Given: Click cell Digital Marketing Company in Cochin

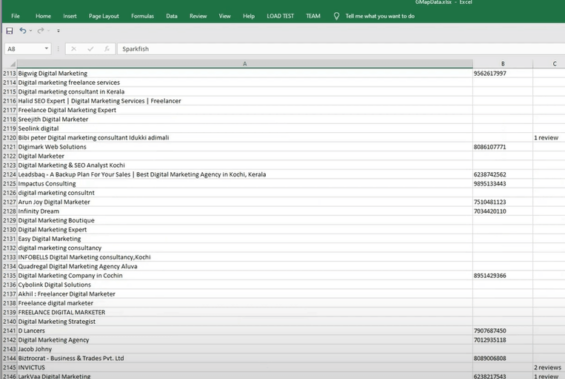Looking at the screenshot, I should pyautogui.click(x=245, y=276).
